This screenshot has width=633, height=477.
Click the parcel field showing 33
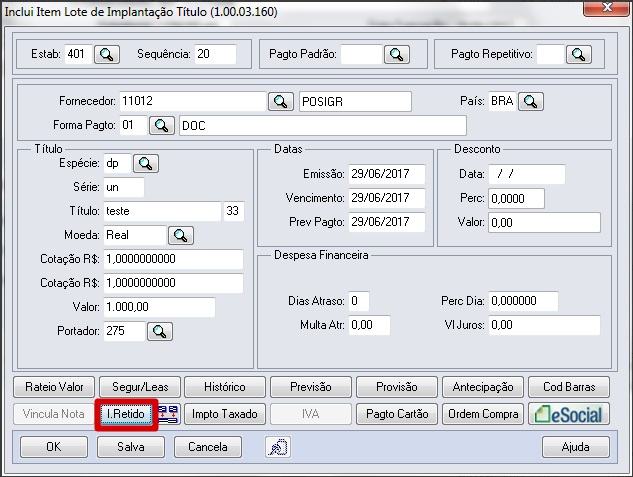pos(234,211)
